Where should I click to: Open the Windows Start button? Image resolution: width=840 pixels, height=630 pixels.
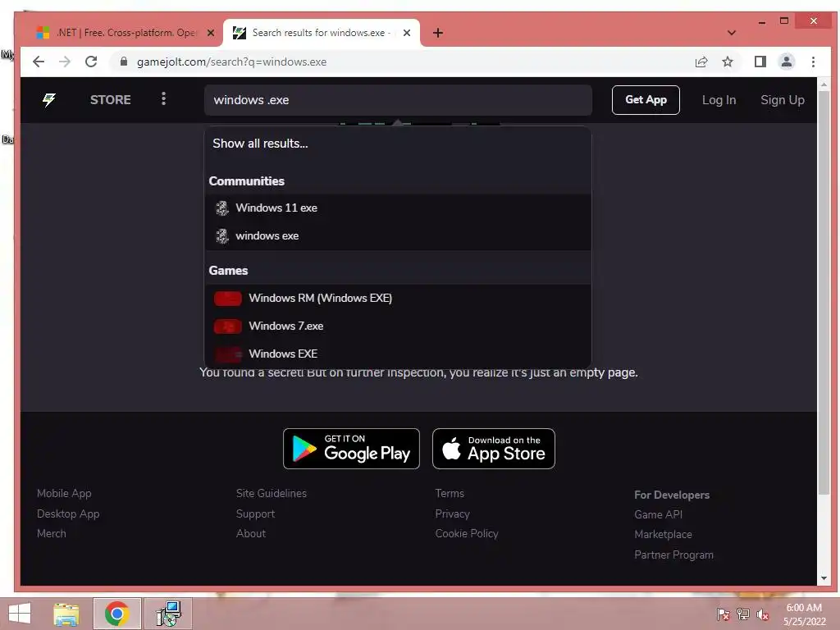tap(20, 614)
